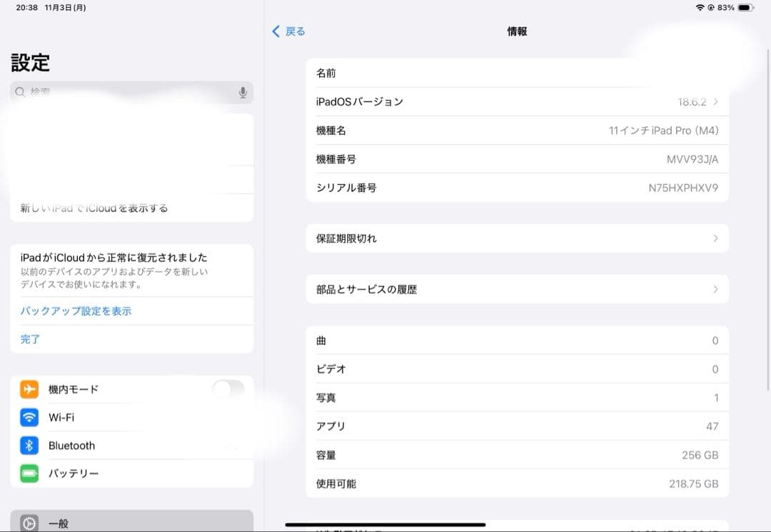Tap the Bluetooth icon in the sidebar
Viewport: 771px width, 532px height.
click(29, 445)
